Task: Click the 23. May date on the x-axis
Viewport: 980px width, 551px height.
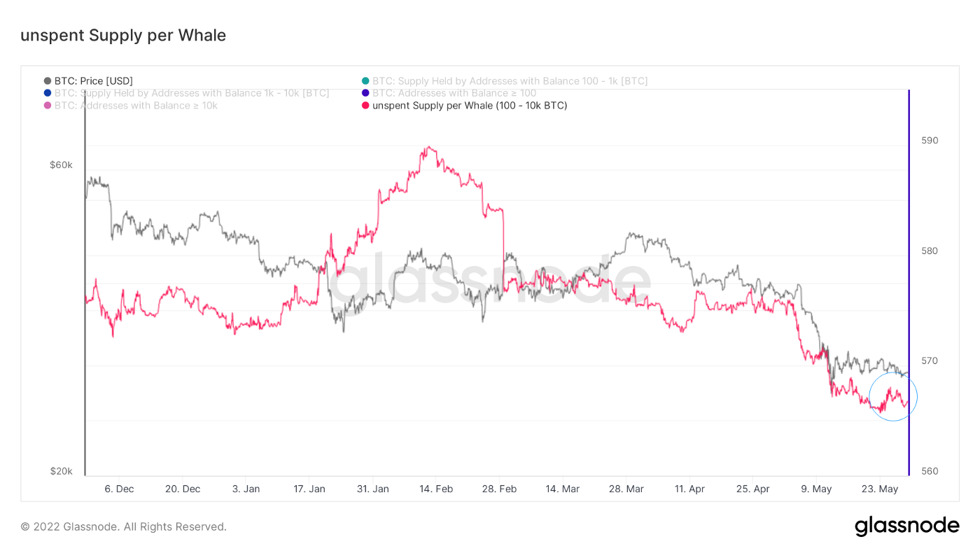Action: point(879,489)
